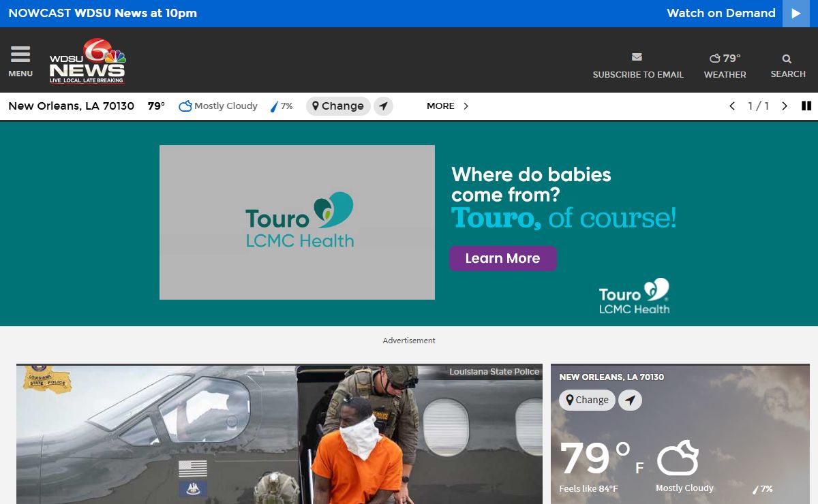The height and width of the screenshot is (504, 818).
Task: Open the Weather 79° header link
Action: tap(725, 65)
